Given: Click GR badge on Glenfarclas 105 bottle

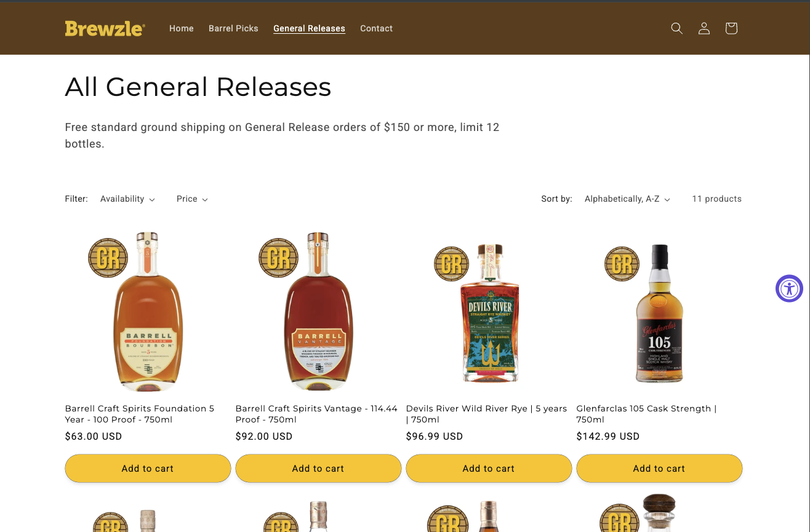Looking at the screenshot, I should [x=622, y=264].
